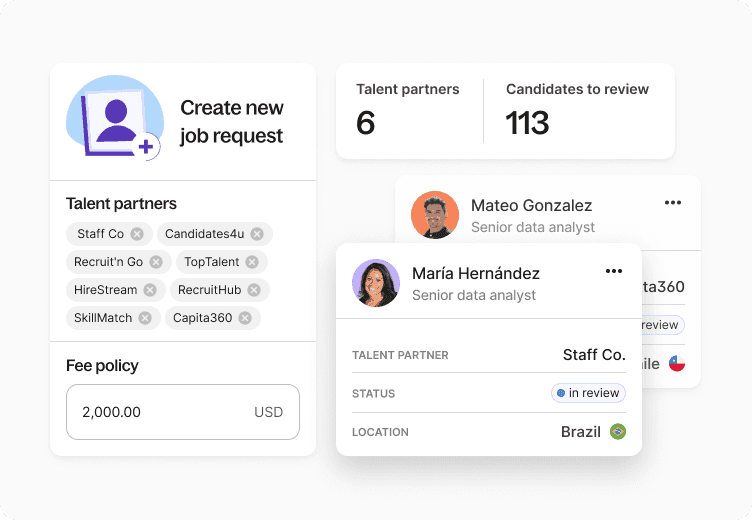752x520 pixels.
Task: Open Mateo Gonzalez's three-dot menu
Action: [x=673, y=202]
